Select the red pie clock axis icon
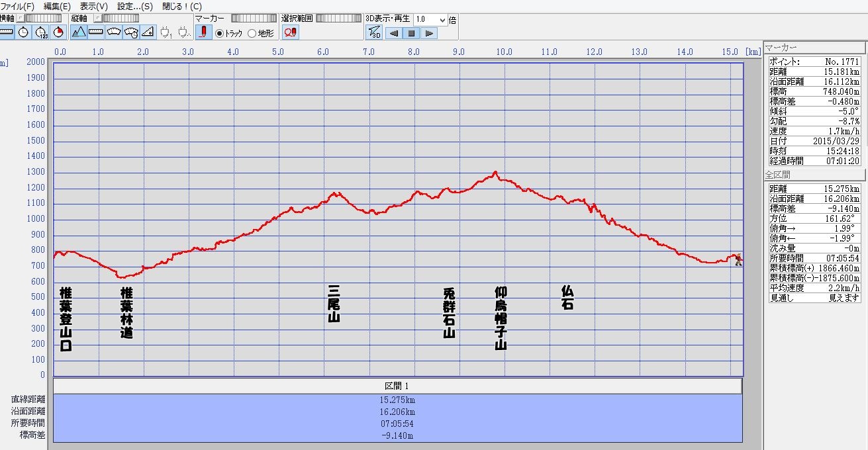868x450 pixels. [x=58, y=32]
